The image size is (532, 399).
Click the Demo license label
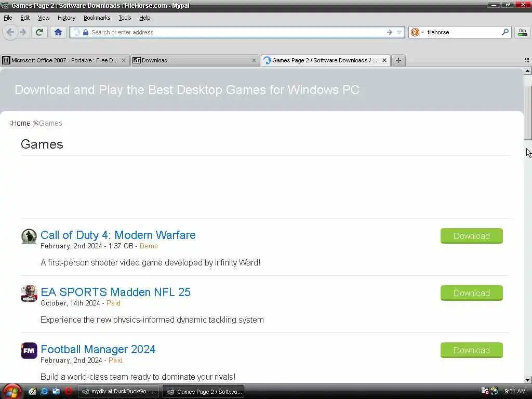(149, 246)
